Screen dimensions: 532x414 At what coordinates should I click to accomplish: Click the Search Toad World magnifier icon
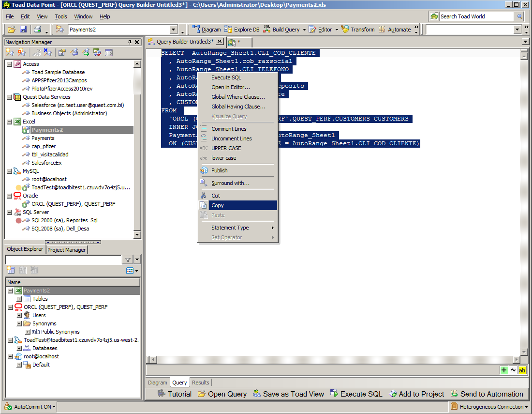click(519, 16)
